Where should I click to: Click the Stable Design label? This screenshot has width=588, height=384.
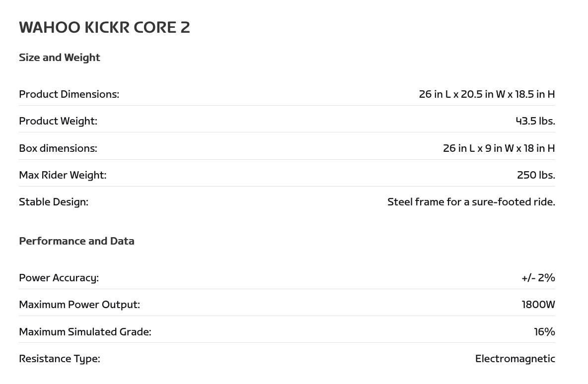pyautogui.click(x=54, y=202)
